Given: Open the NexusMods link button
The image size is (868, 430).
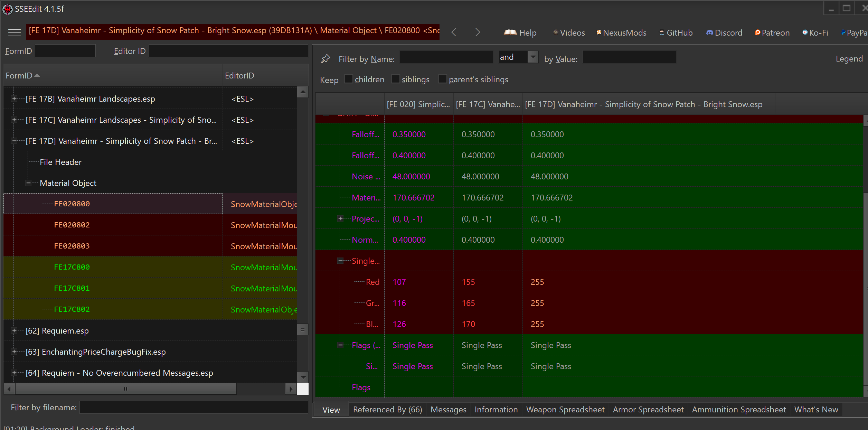Looking at the screenshot, I should pyautogui.click(x=621, y=33).
